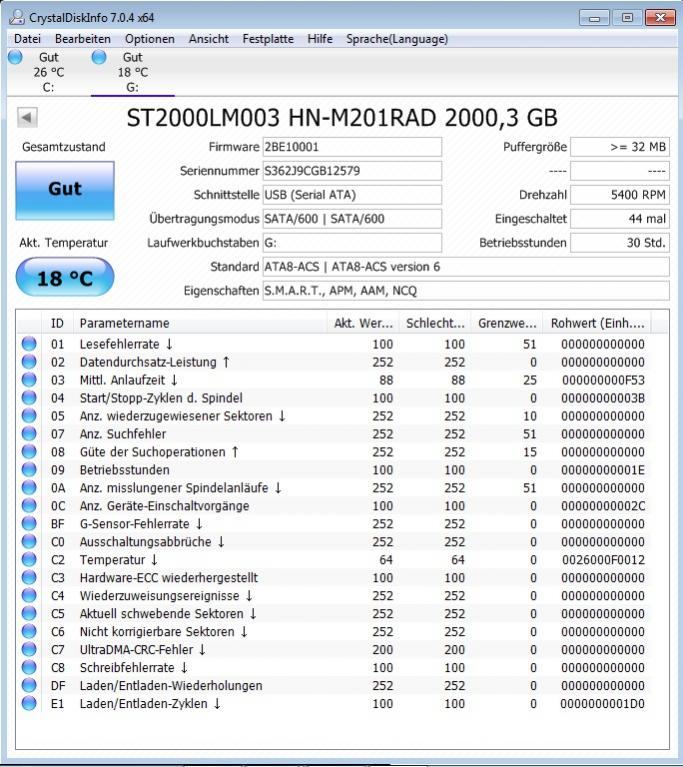Click status orb in row 09 Betriebsstunden
The height and width of the screenshot is (767, 683).
point(29,470)
